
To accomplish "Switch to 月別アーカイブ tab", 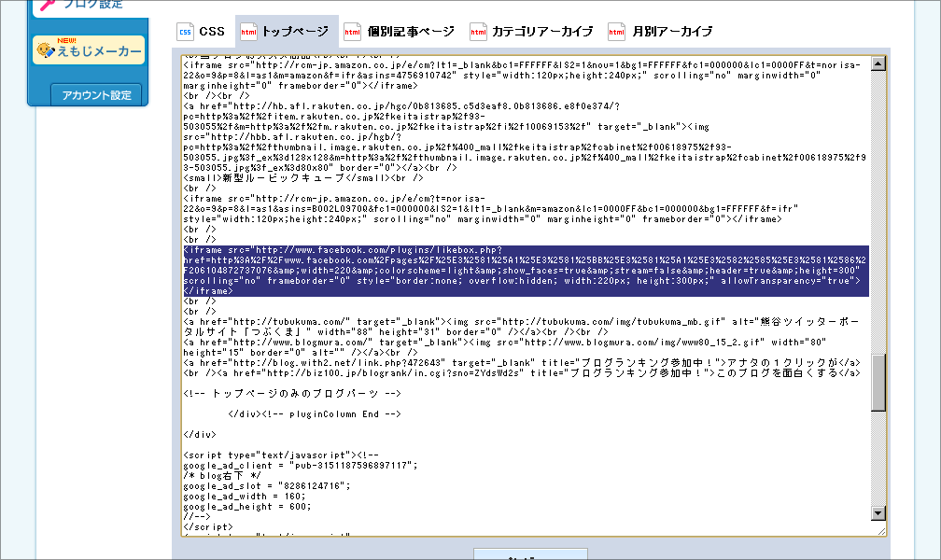I will [661, 31].
